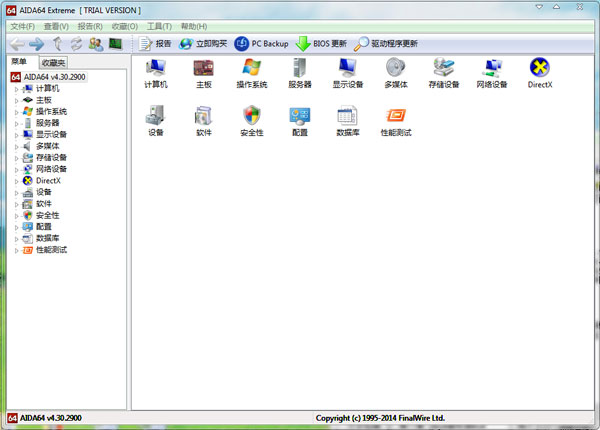Open the 性能测试 benchmark icon in main pane

coord(396,121)
